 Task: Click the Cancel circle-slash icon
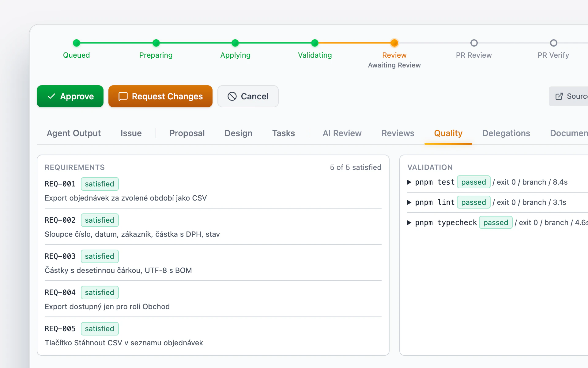pos(232,96)
